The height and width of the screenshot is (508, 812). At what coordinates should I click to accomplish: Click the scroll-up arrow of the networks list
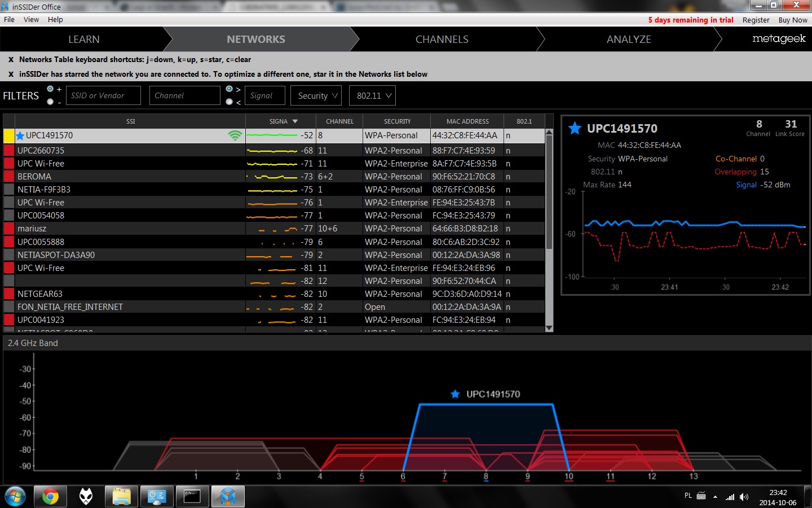pyautogui.click(x=549, y=133)
